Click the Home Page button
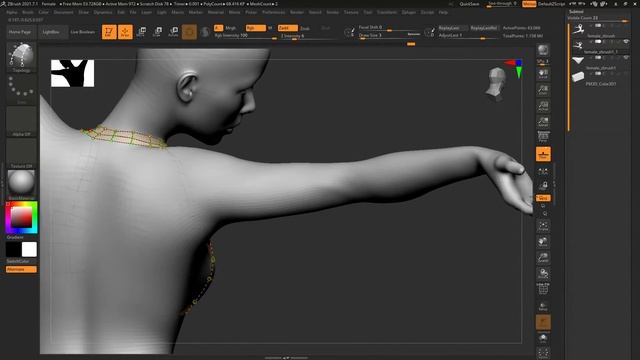 [20, 32]
